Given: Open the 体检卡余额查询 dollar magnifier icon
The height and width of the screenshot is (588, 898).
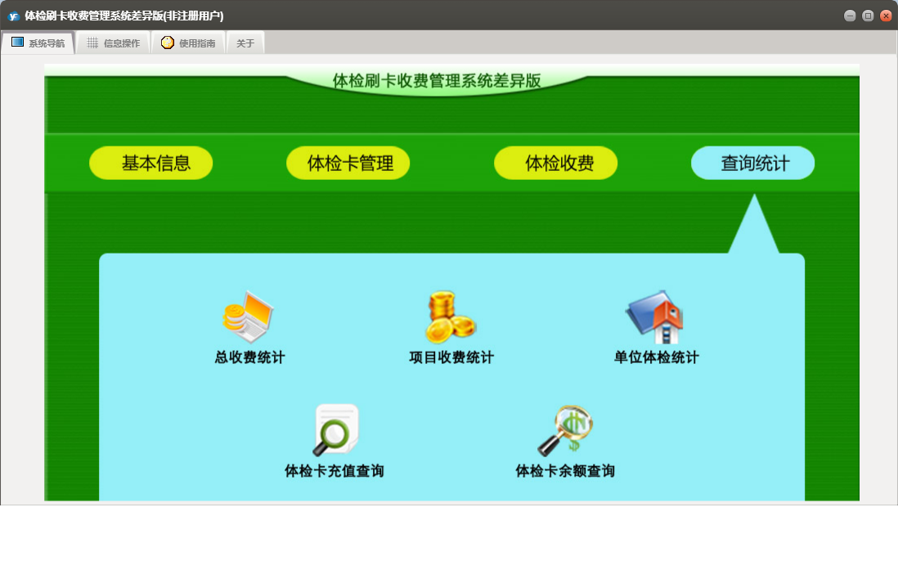Looking at the screenshot, I should tap(564, 430).
